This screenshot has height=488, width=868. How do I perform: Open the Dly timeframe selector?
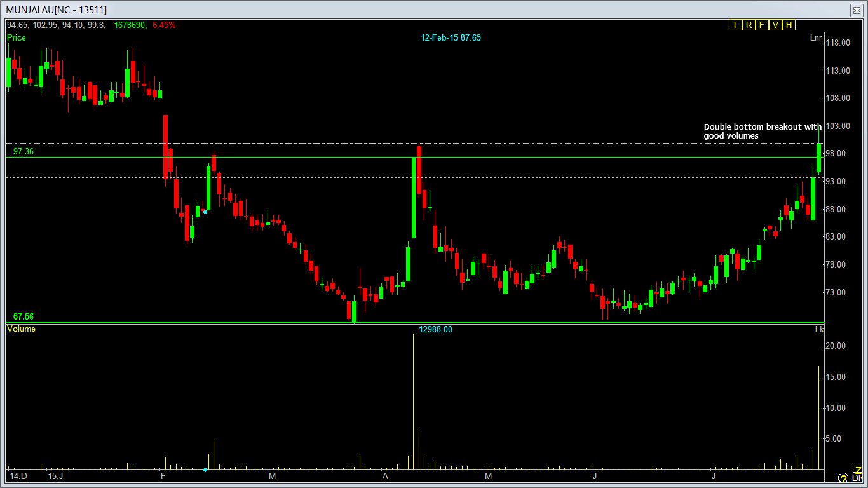point(857,478)
